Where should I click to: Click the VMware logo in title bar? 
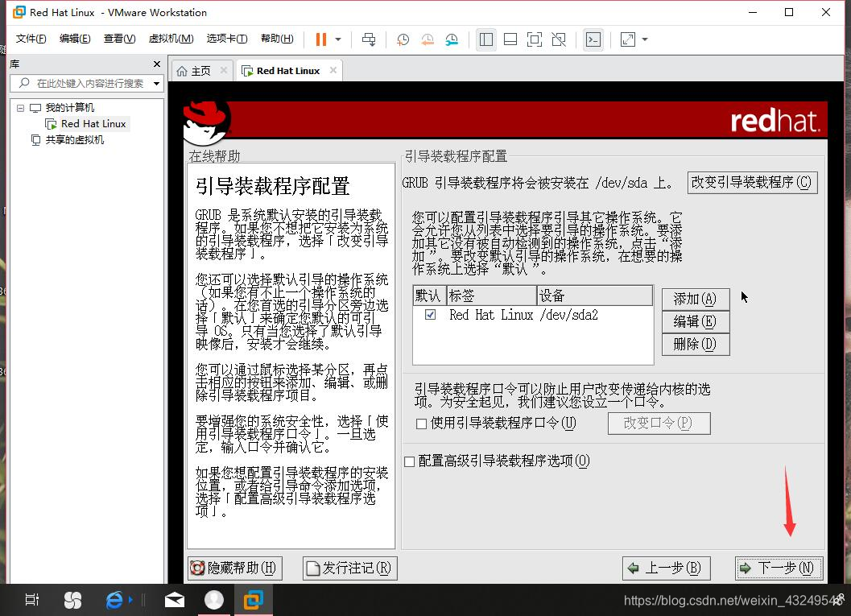click(19, 12)
